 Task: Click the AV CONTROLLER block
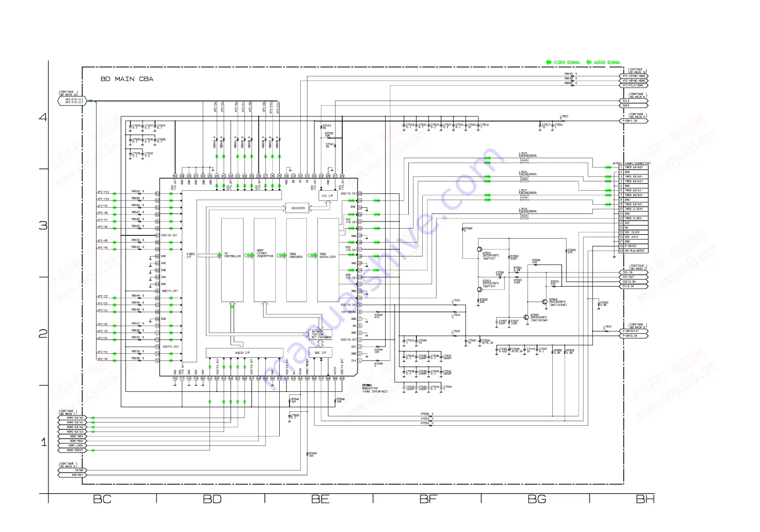click(232, 260)
